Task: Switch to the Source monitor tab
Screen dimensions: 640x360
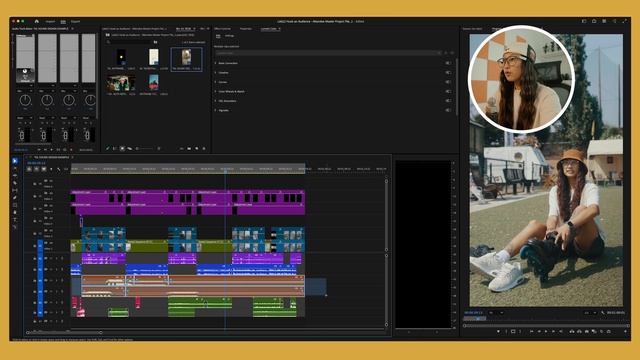Action: point(472,29)
